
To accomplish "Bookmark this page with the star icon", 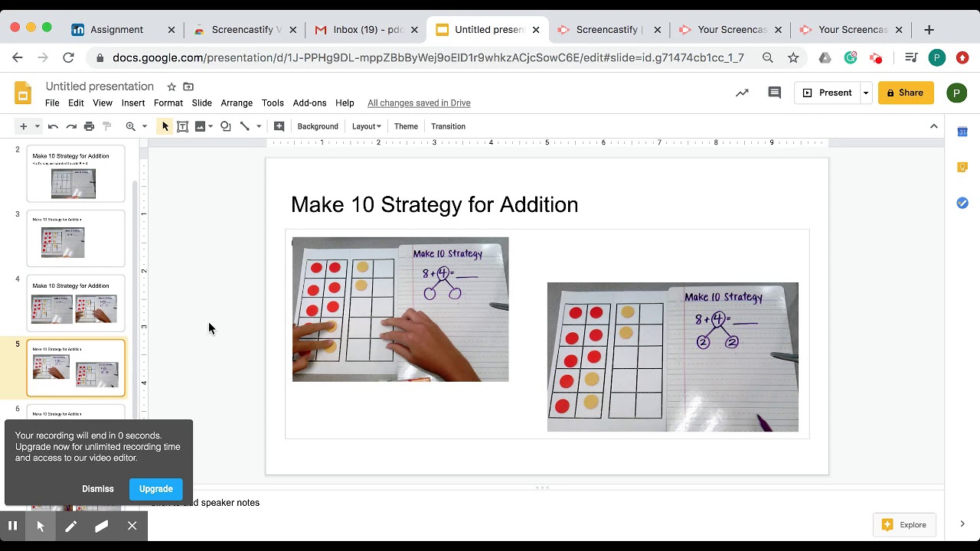I will pos(793,57).
